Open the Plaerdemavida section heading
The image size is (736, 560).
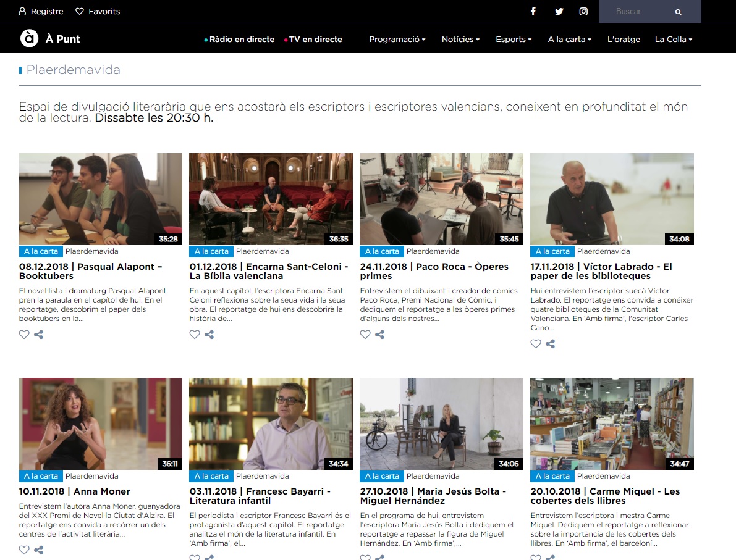pos(73,70)
